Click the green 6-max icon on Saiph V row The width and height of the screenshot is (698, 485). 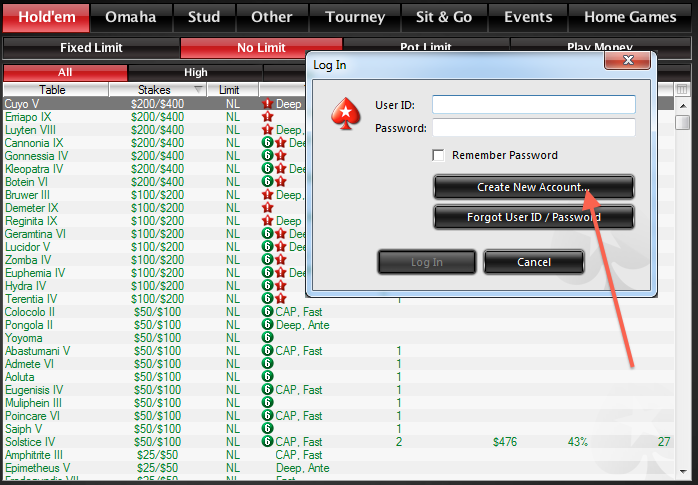coord(267,429)
